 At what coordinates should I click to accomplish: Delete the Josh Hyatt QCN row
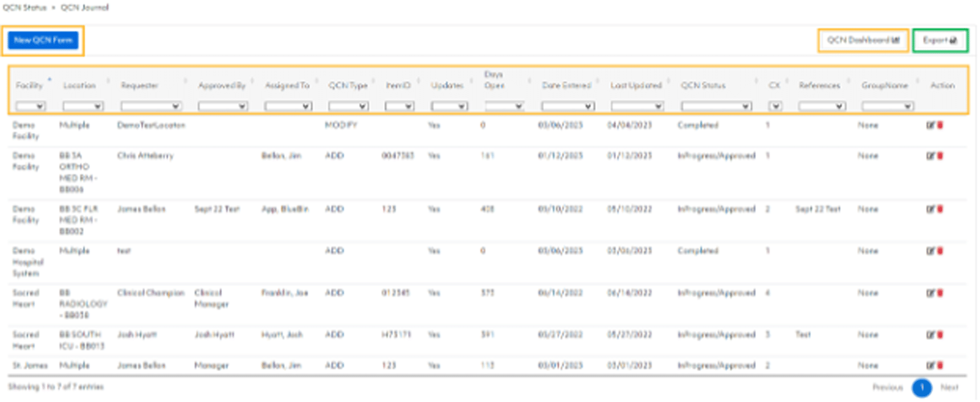pos(940,335)
